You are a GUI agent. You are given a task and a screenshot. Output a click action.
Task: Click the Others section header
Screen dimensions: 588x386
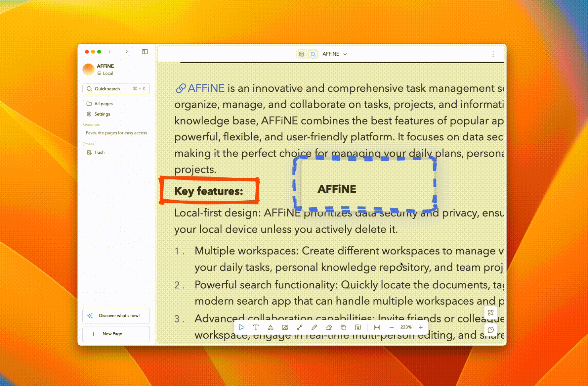[88, 144]
